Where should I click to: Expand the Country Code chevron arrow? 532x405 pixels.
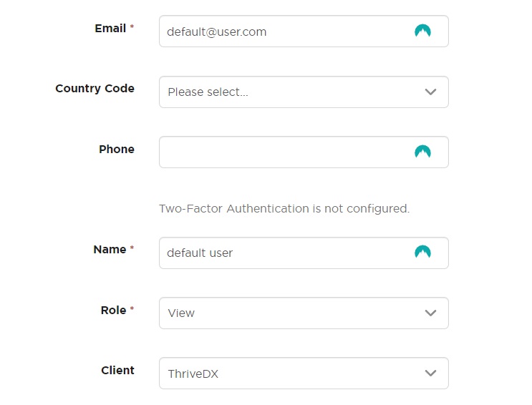click(430, 92)
